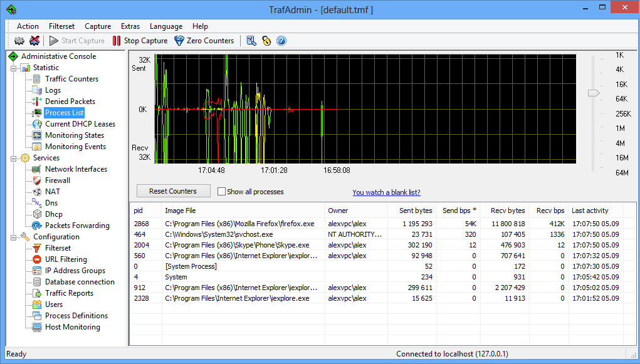The height and width of the screenshot is (364, 640).
Task: Open the Language menu
Action: (x=166, y=26)
